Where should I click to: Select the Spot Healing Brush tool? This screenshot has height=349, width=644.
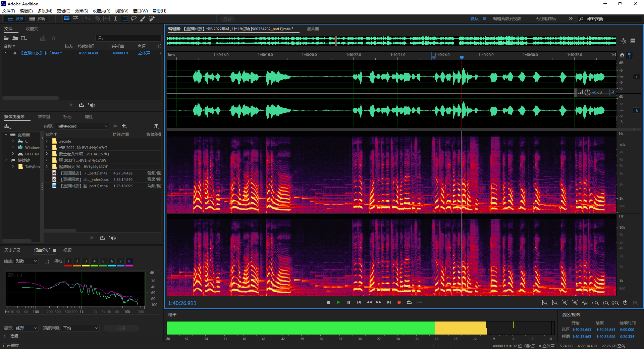coord(152,19)
